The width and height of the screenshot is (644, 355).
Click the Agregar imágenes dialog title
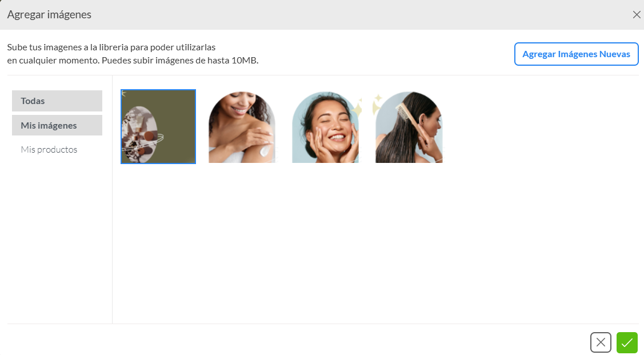pos(49,15)
